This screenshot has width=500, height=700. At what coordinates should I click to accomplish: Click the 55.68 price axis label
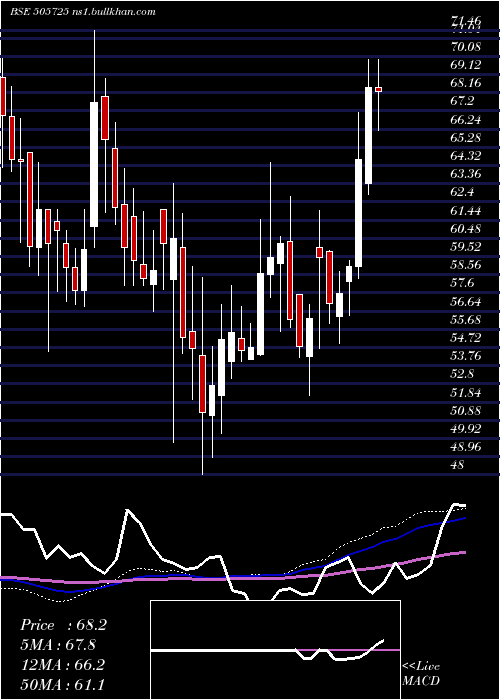[x=466, y=320]
